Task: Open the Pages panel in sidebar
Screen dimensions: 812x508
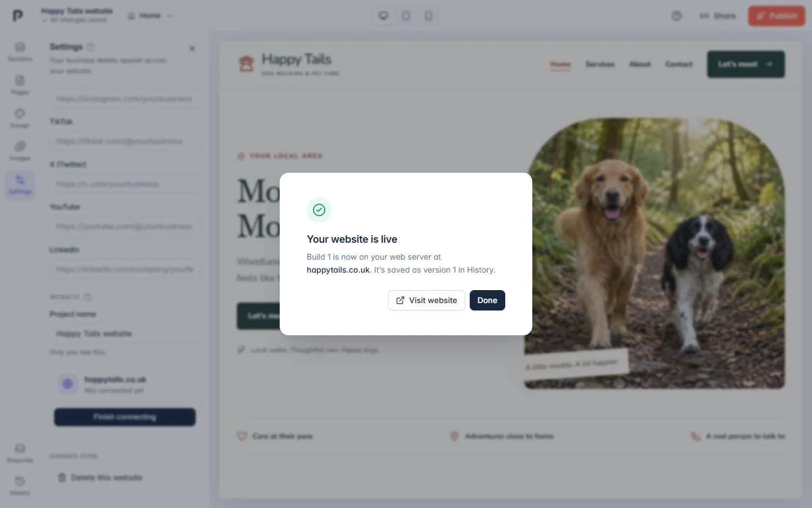Action: 20,85
